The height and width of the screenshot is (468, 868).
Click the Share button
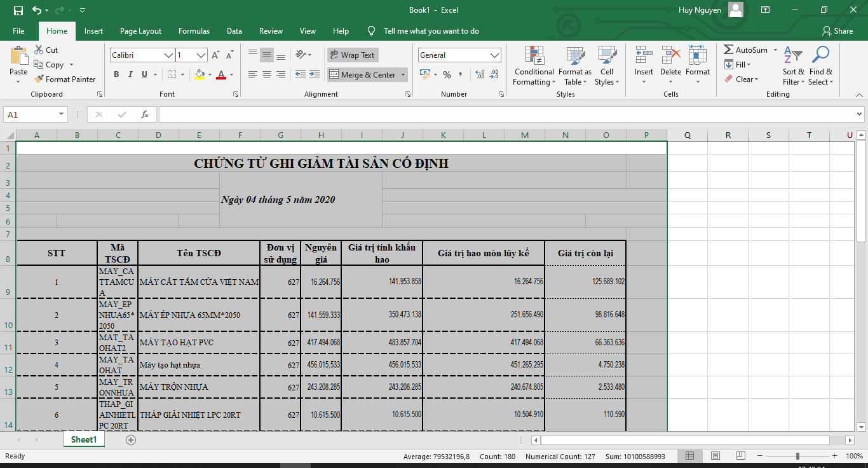coord(837,31)
